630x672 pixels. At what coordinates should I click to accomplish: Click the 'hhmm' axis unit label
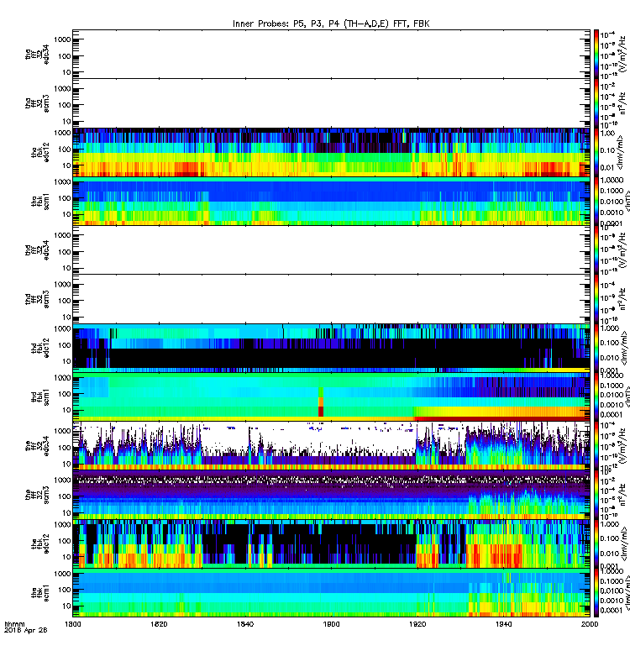pyautogui.click(x=14, y=624)
